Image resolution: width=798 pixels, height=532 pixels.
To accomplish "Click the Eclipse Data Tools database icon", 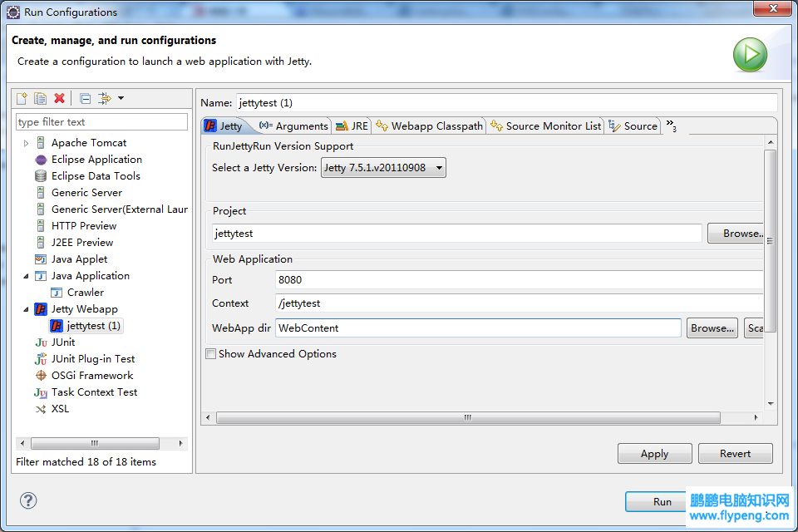I will [x=41, y=176].
